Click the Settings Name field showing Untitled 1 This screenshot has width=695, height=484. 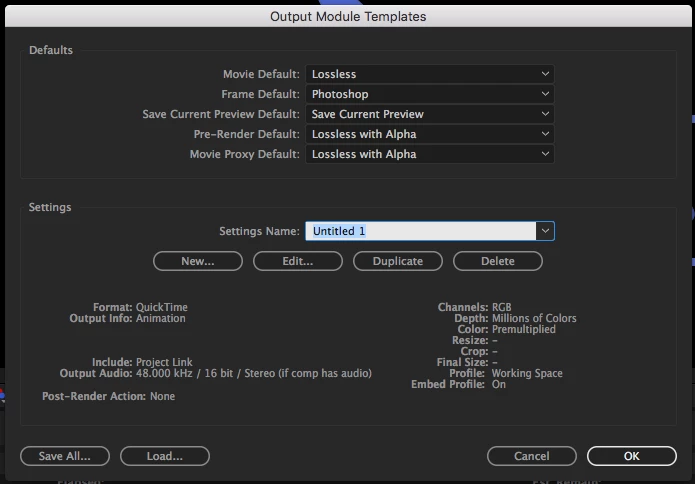click(x=420, y=231)
